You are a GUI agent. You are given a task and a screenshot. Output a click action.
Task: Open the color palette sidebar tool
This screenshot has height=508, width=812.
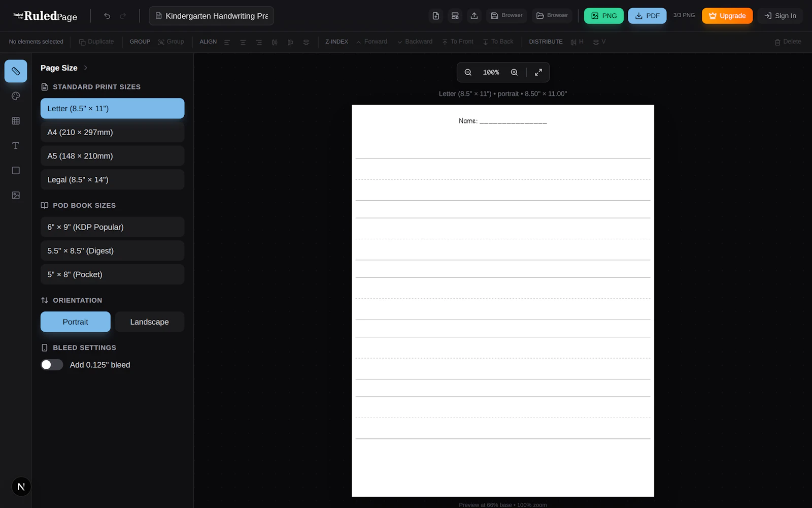point(16,96)
